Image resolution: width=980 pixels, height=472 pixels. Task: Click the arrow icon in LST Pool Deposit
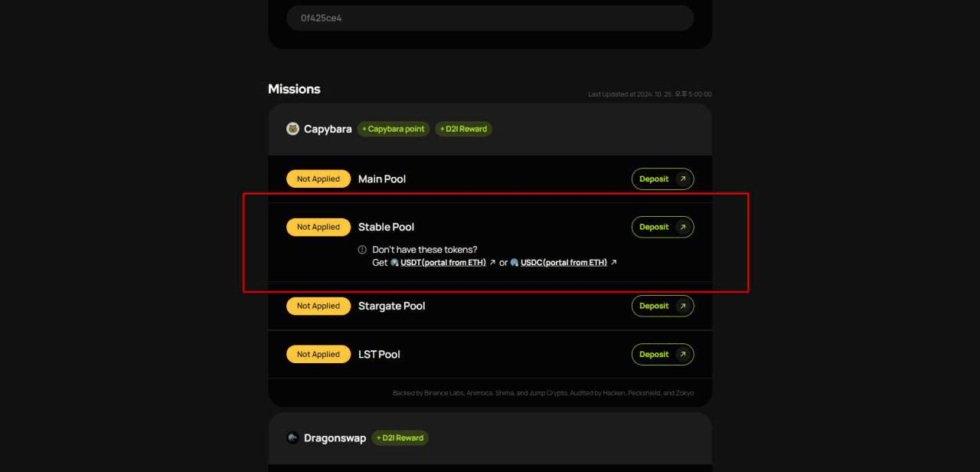[x=683, y=354]
